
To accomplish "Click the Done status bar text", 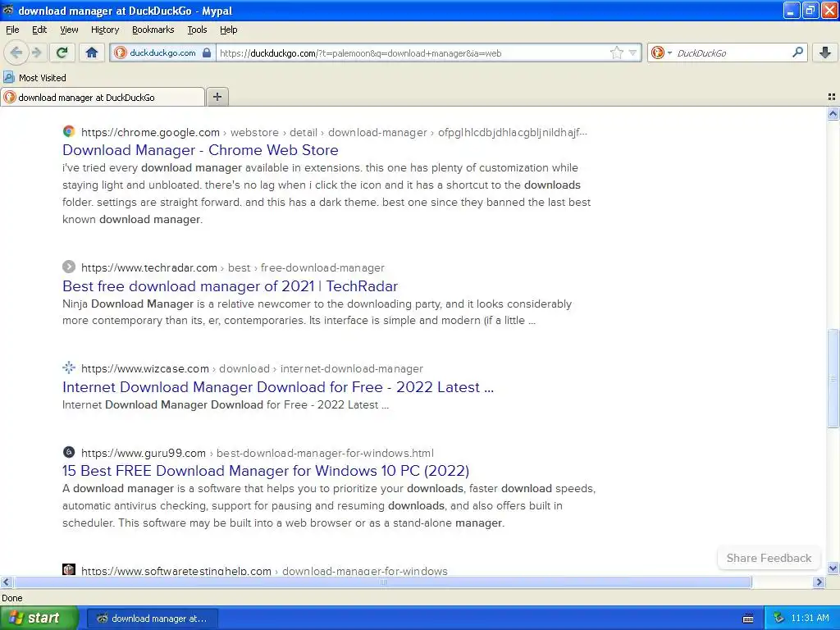I will coord(11,598).
